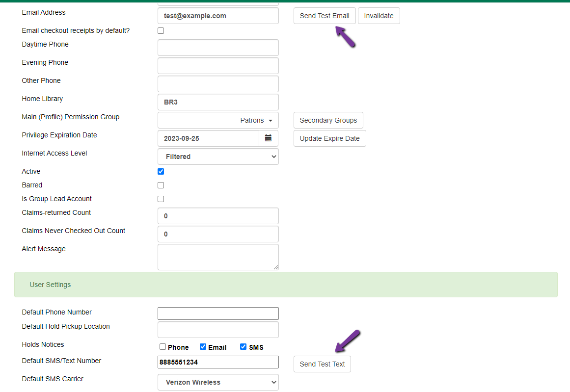This screenshot has width=570, height=392.
Task: Click the Send Test Text button
Action: pos(322,364)
